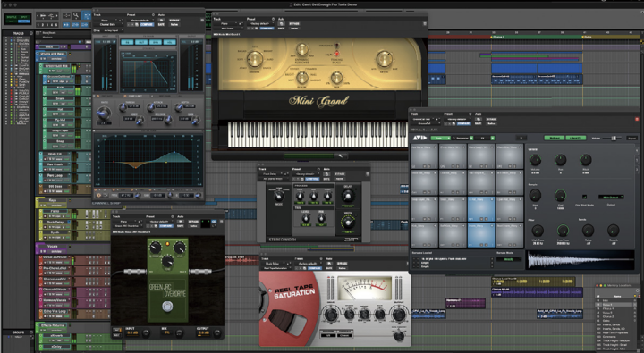Screen dimensions: 644x353
Task: Click the EQ curve graph in Channel Strip
Action: 148,161
